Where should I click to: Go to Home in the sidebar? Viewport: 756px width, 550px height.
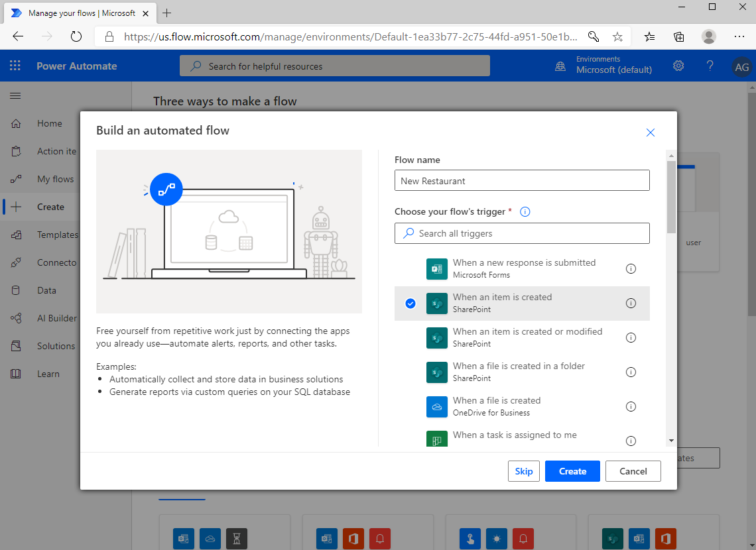click(x=49, y=123)
